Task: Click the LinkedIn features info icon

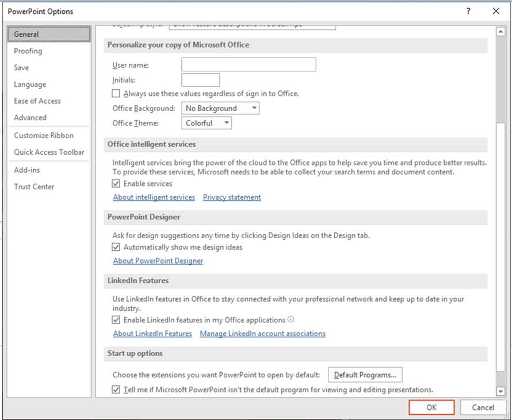Action: [x=291, y=319]
